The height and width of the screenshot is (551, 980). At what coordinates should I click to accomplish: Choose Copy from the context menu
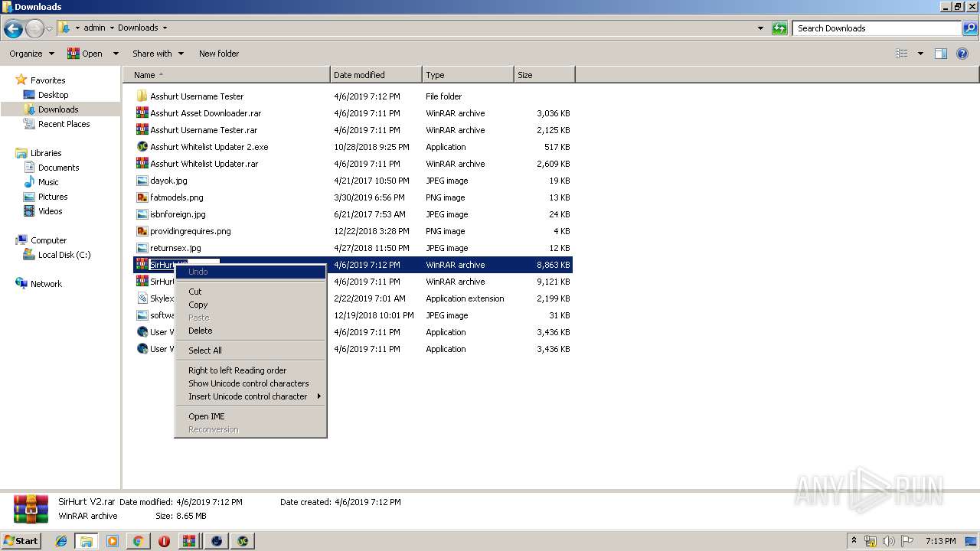click(x=250, y=305)
